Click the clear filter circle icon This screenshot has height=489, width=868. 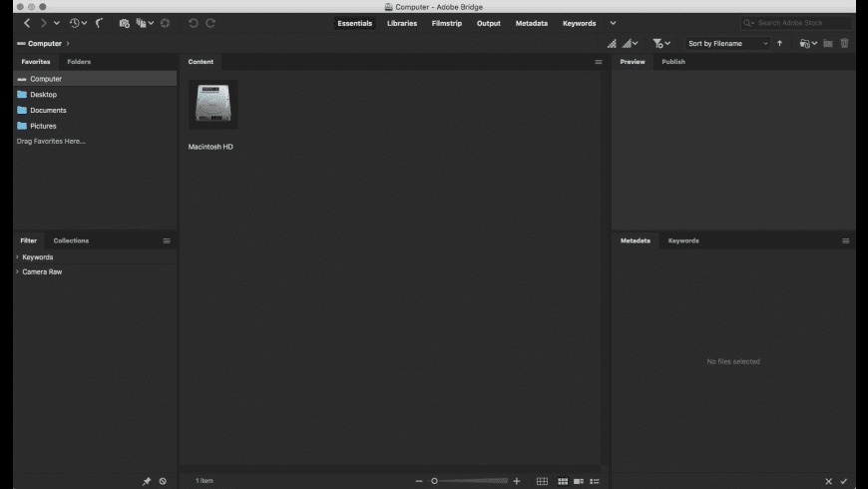[163, 481]
